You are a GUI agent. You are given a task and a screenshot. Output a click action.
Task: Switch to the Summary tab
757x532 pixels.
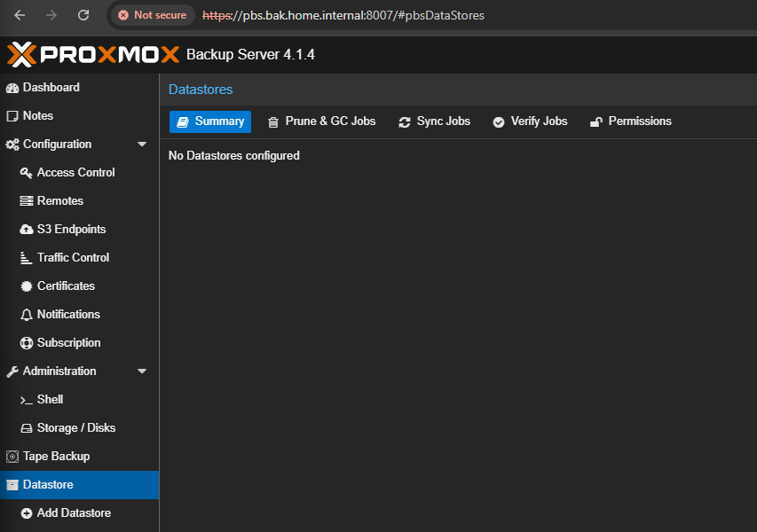point(210,121)
